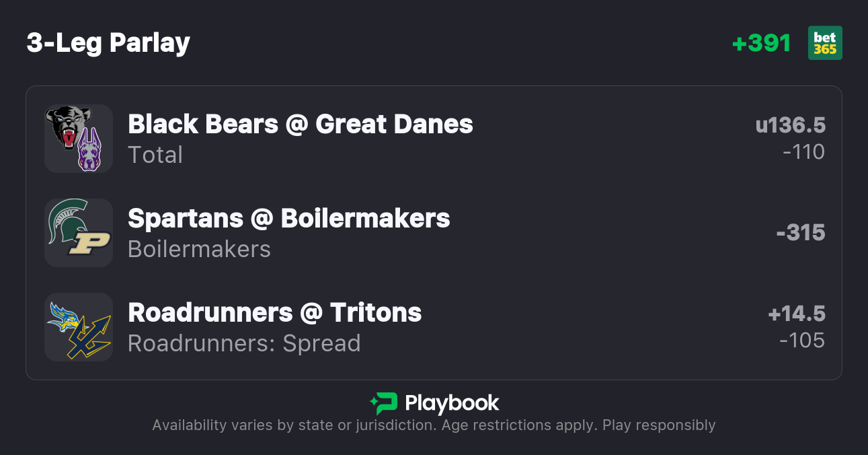Click the -105 odds on third leg
Screen dimensions: 868x455
(x=802, y=341)
